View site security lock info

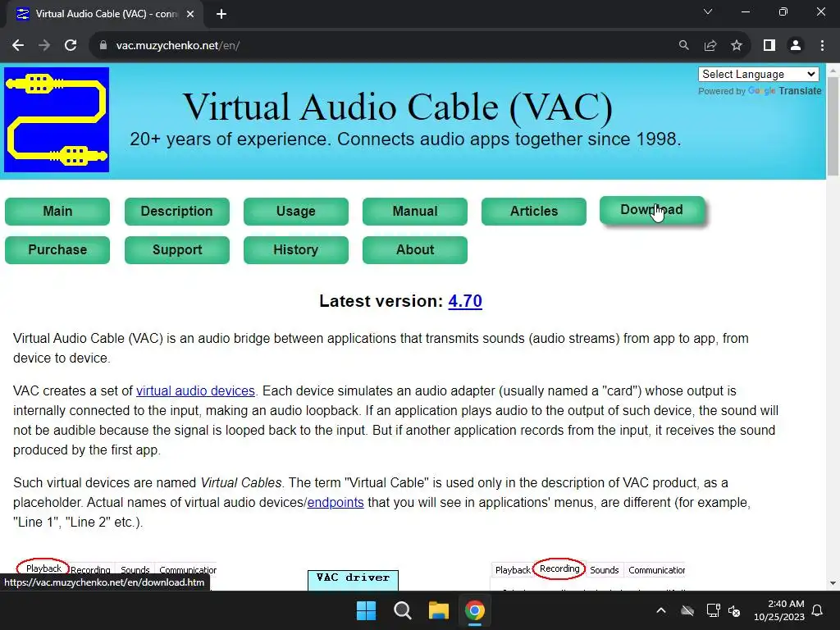pos(103,46)
